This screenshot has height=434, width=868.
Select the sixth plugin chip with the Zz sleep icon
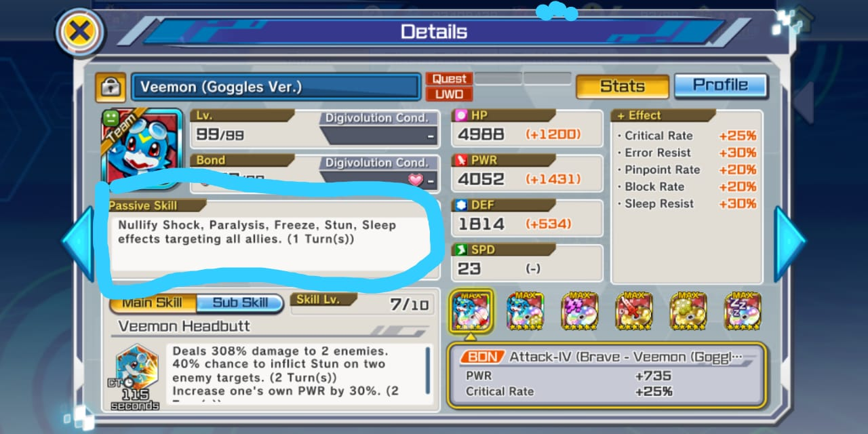tap(743, 311)
